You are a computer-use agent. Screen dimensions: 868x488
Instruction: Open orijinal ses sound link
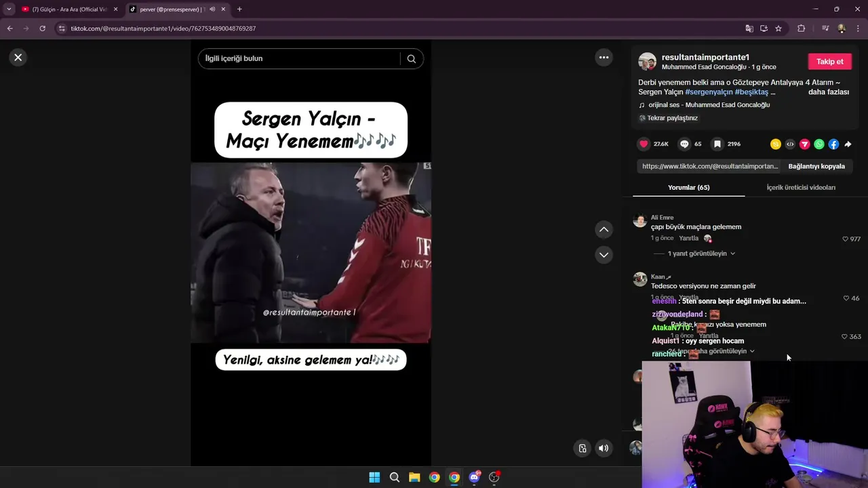[x=709, y=105]
